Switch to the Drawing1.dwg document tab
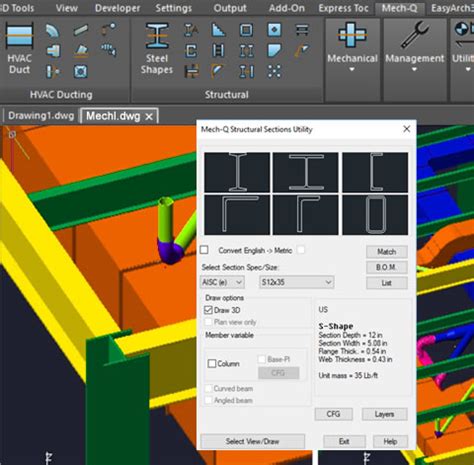Image resolution: width=474 pixels, height=465 pixels. tap(41, 116)
